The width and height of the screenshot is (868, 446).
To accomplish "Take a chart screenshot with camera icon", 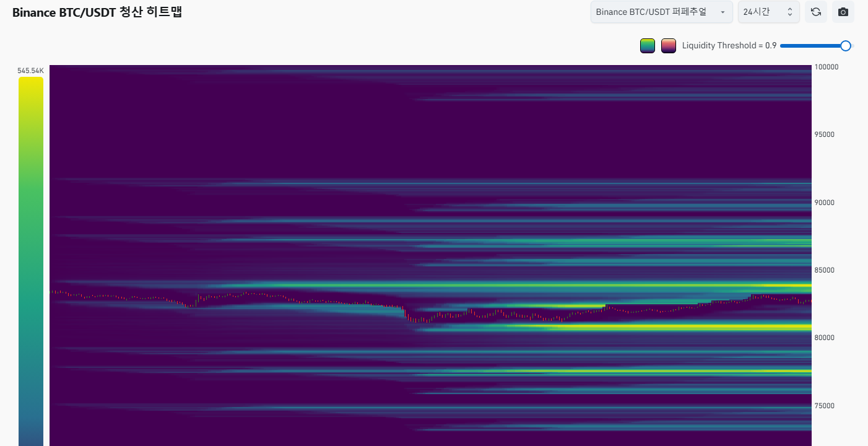I will point(843,12).
